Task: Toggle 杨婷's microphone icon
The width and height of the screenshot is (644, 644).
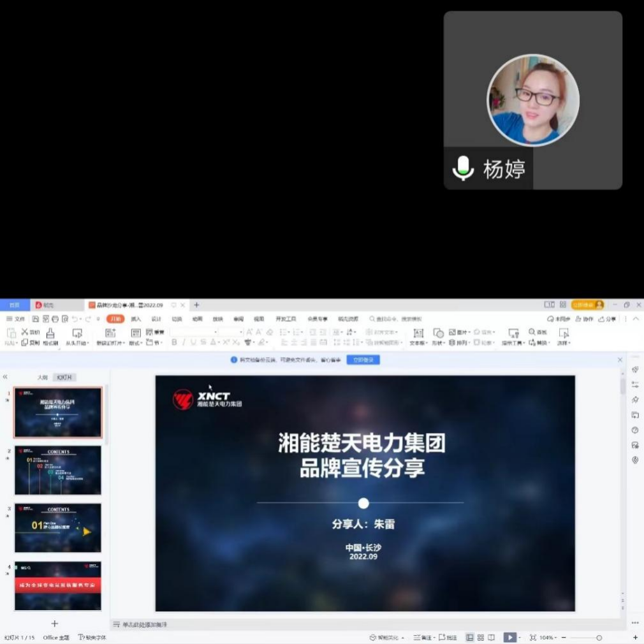Action: click(463, 169)
